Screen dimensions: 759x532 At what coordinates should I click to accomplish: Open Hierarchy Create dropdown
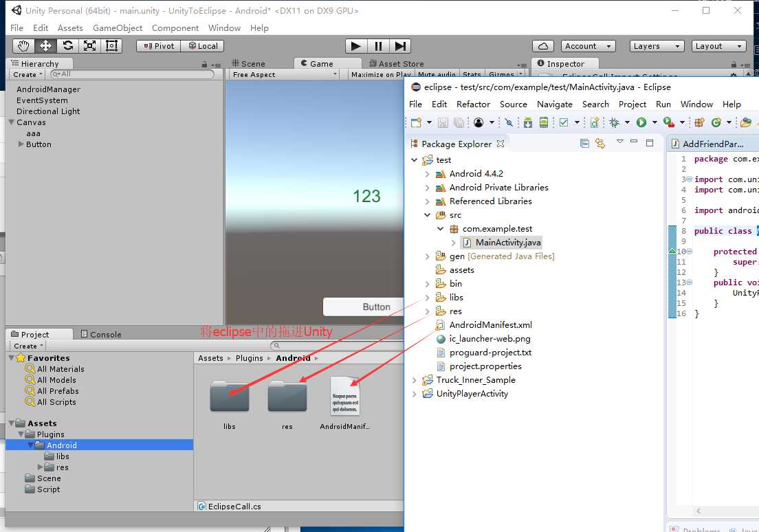click(x=28, y=74)
